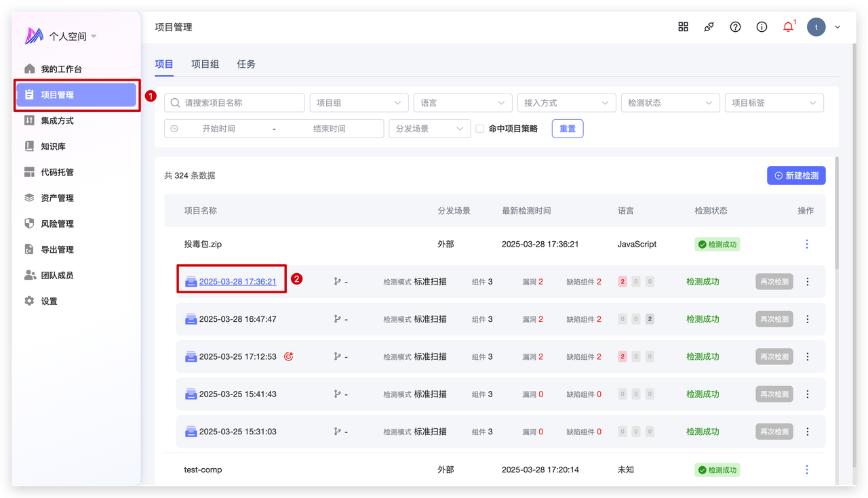Open the 2025-03-28 17:36:21 scan link
The height and width of the screenshot is (498, 868).
click(x=237, y=282)
